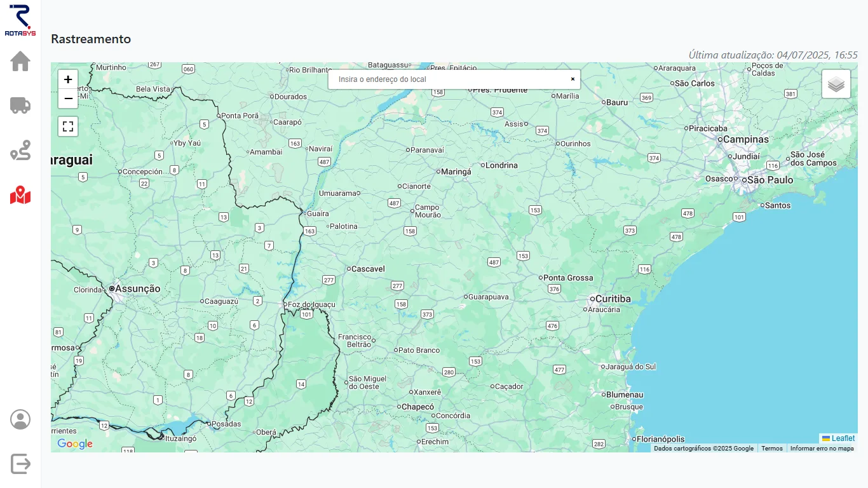This screenshot has height=488, width=868.
Task: Open the Home page from sidebar
Action: [x=20, y=62]
